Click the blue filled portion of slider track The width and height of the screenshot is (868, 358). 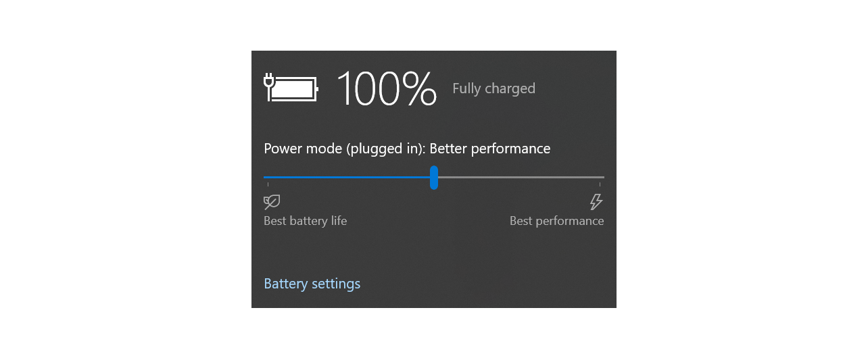pyautogui.click(x=347, y=177)
